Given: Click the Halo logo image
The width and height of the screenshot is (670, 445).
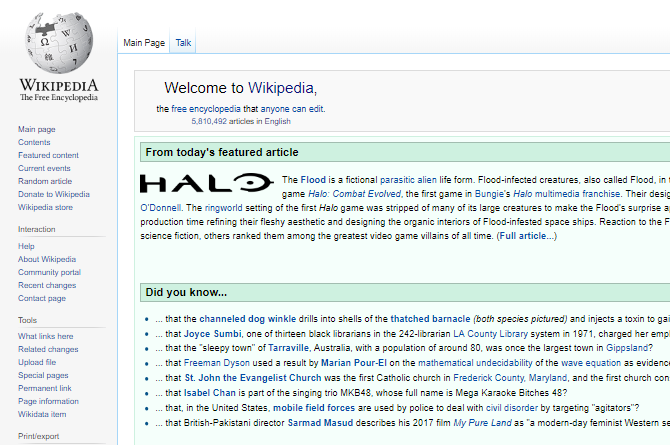Looking at the screenshot, I should pos(205,183).
